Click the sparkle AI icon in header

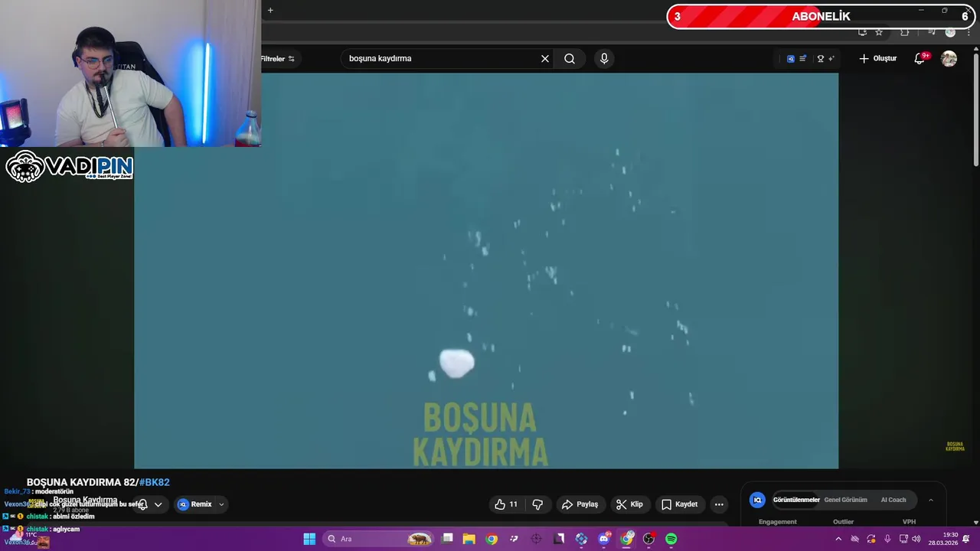point(831,59)
